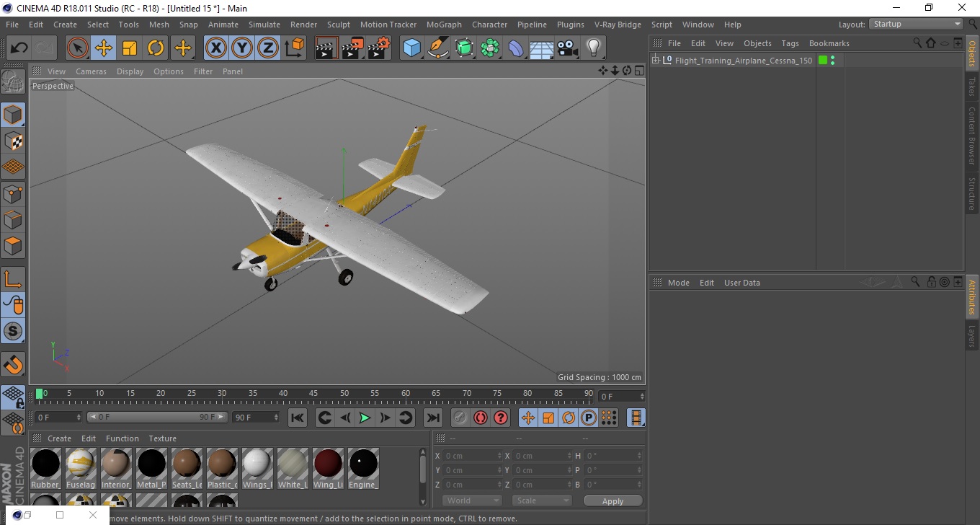The height and width of the screenshot is (525, 980).
Task: Open the Array modeling objects icon
Action: [x=490, y=48]
